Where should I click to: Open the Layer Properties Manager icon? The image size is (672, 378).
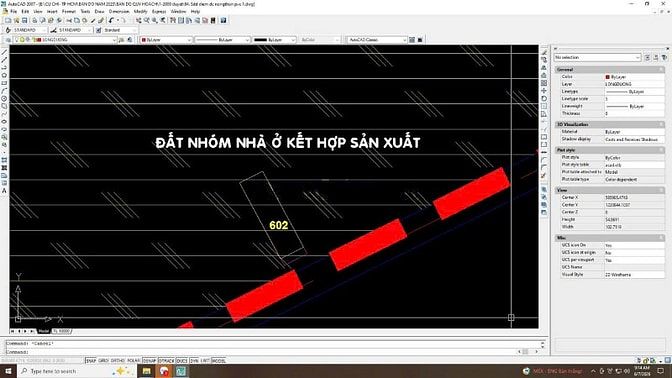click(x=8, y=40)
